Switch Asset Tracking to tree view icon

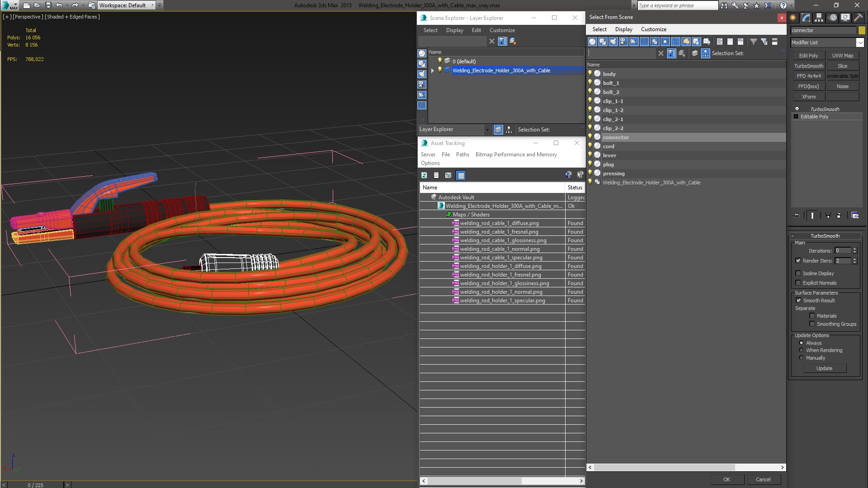[448, 175]
